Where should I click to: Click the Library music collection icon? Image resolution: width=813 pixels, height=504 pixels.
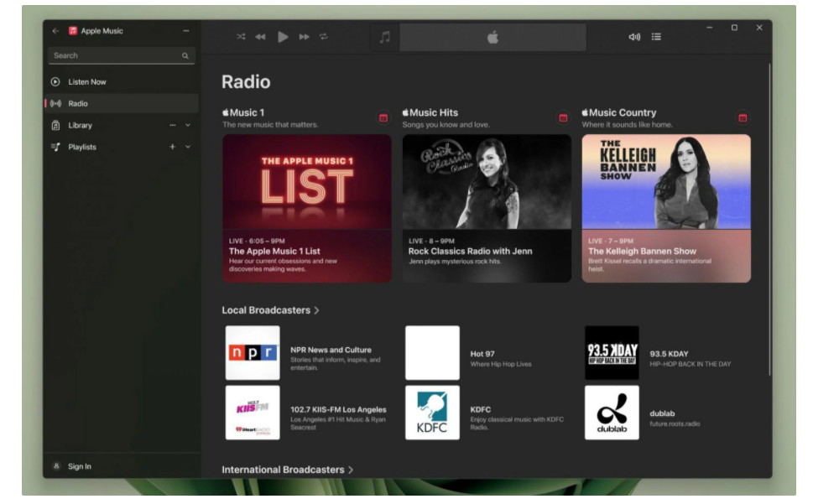pos(55,125)
